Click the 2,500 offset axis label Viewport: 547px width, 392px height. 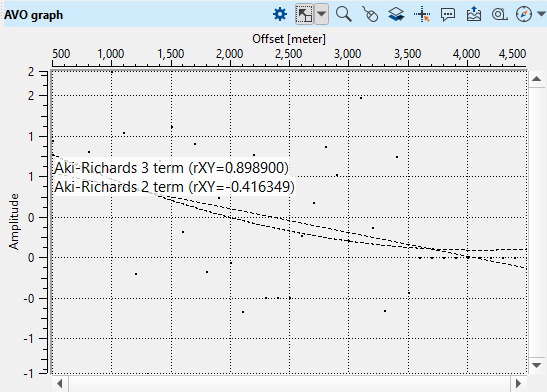[x=289, y=54]
